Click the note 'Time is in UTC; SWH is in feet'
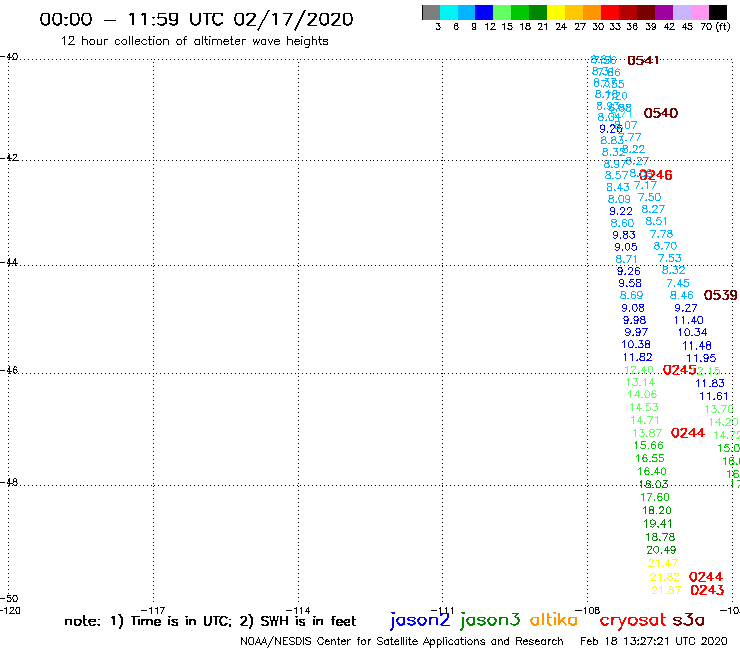Image resolution: width=740 pixels, height=650 pixels. click(x=210, y=621)
